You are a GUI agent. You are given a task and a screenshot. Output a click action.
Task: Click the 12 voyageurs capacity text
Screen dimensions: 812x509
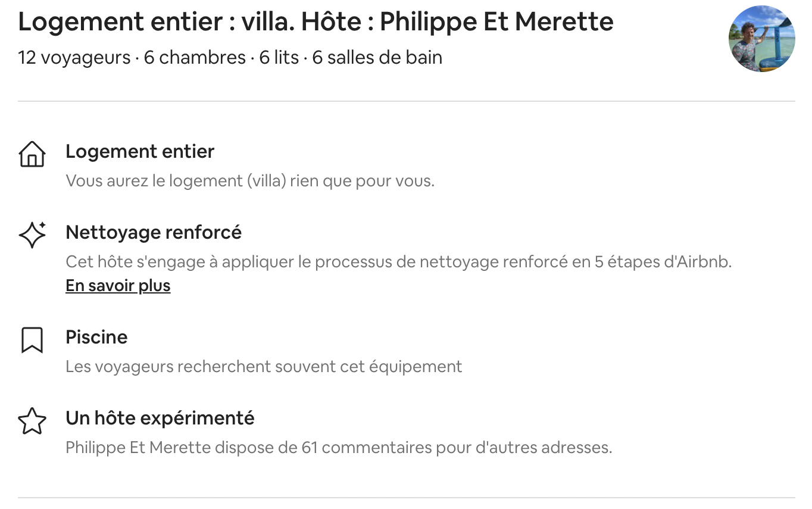tap(74, 58)
